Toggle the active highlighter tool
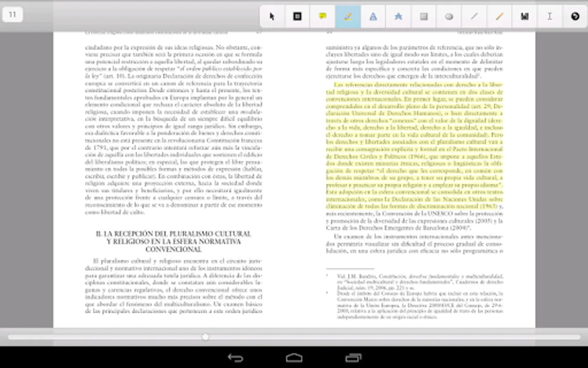This screenshot has height=368, width=588. 348,17
